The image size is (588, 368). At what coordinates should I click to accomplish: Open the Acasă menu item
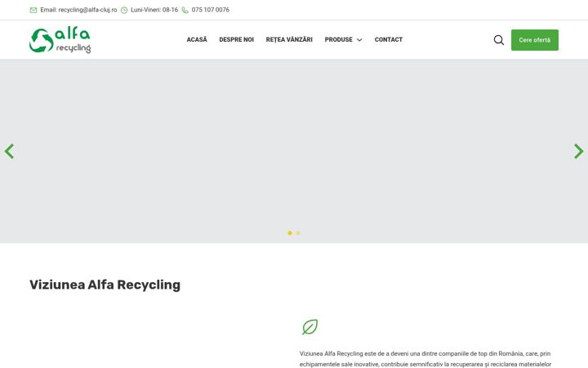197,39
